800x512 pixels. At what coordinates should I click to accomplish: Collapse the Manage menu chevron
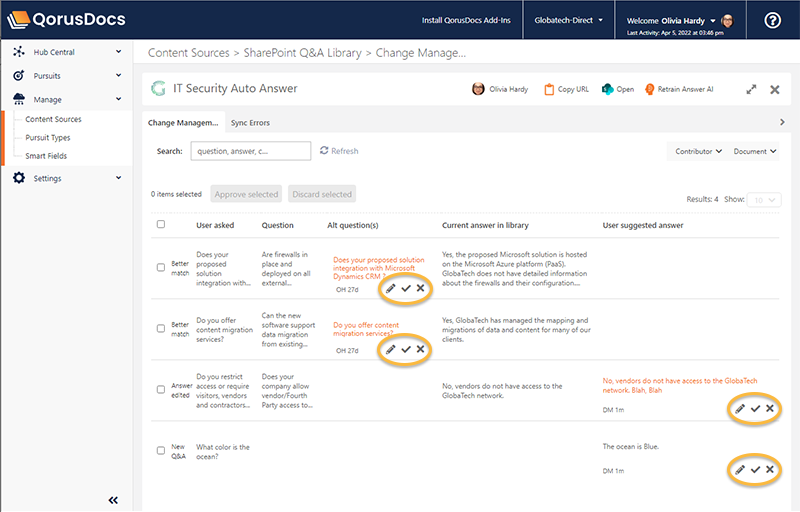(118, 99)
